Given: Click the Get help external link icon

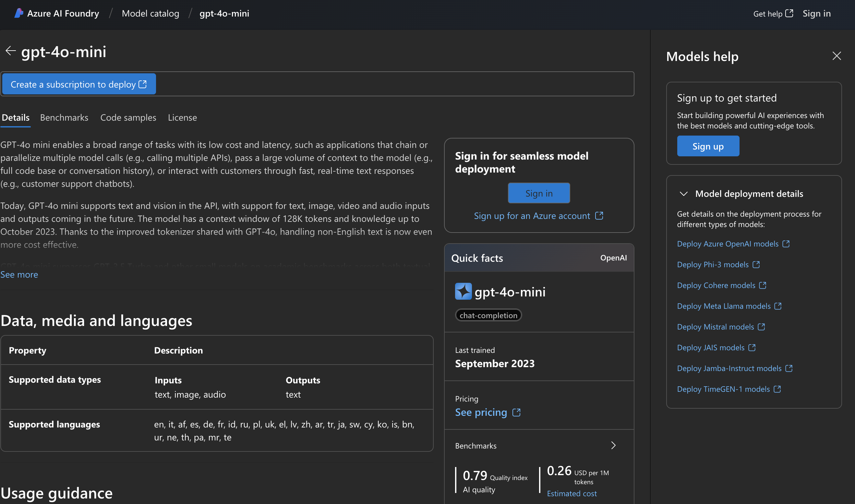Looking at the screenshot, I should (789, 13).
